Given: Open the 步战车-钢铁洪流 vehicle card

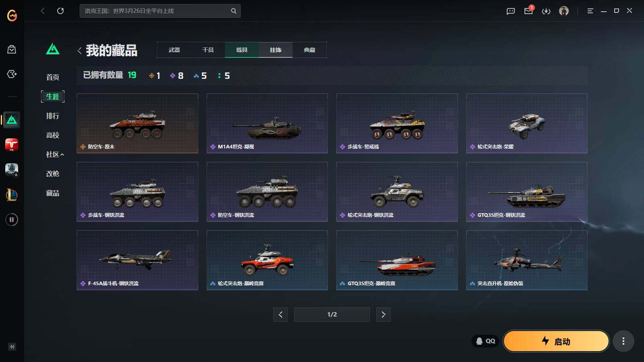Looking at the screenshot, I should pos(137,192).
